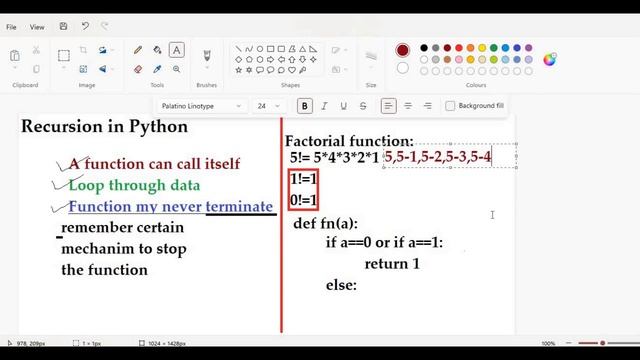
Task: Click the Redo arrow
Action: coord(105,27)
